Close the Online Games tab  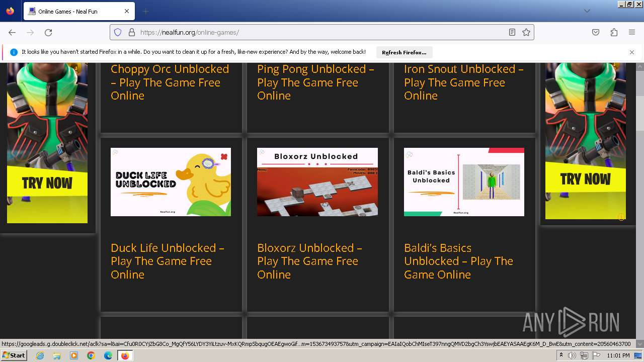(x=127, y=11)
